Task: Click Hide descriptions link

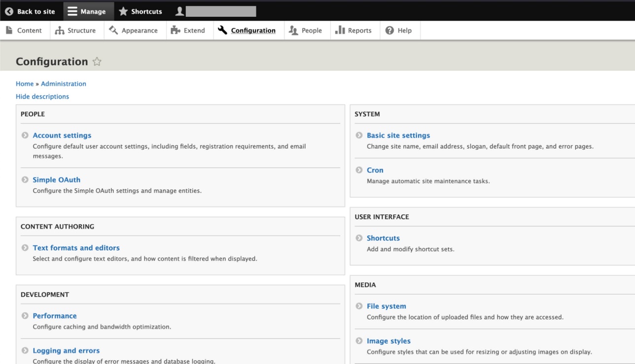Action: click(x=42, y=97)
